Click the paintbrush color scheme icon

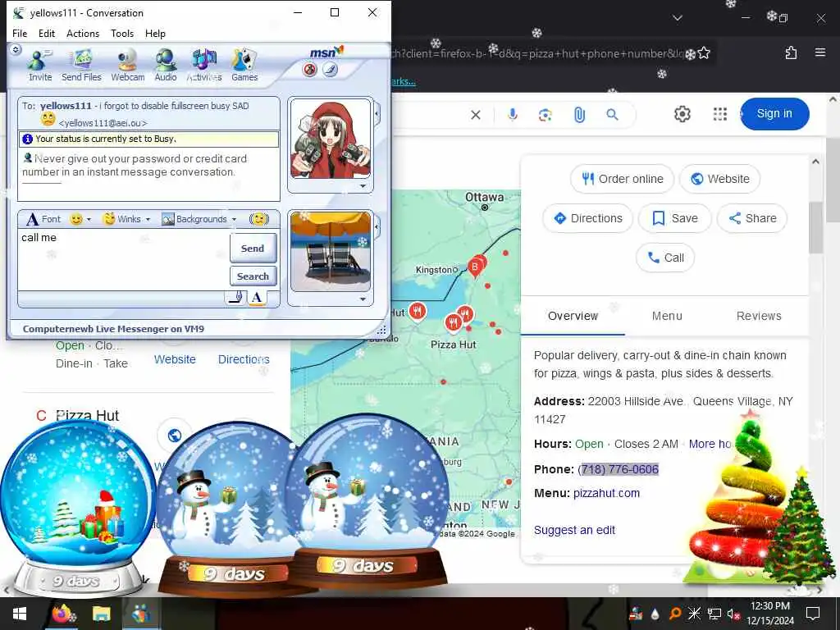(x=330, y=70)
